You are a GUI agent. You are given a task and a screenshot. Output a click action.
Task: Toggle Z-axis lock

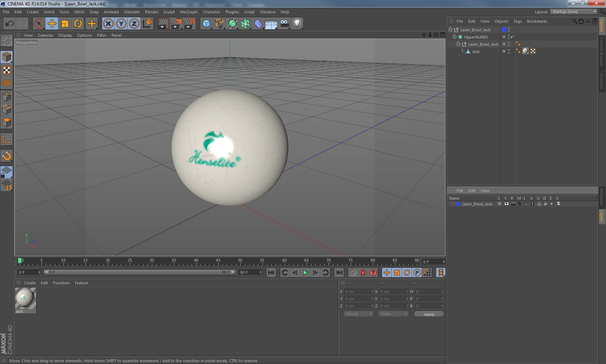coord(134,24)
